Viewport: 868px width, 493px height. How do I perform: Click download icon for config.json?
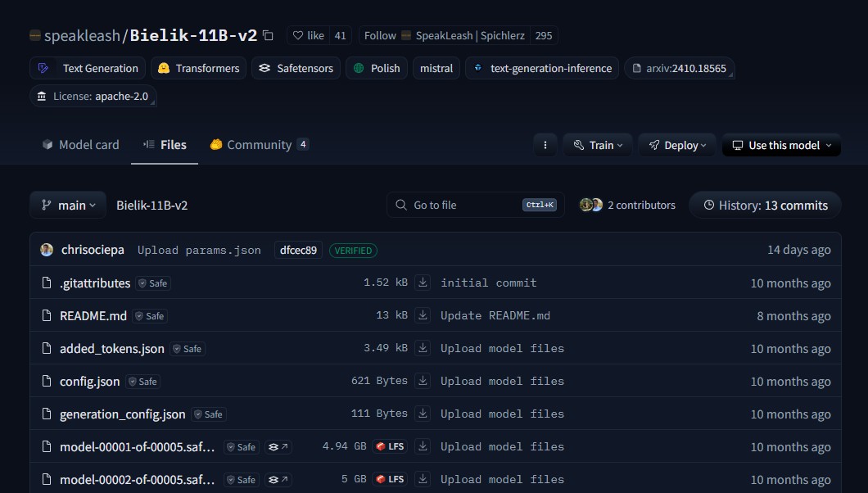(423, 381)
